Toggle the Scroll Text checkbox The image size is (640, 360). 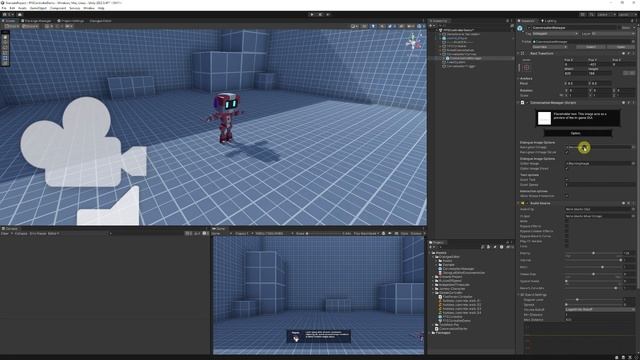pyautogui.click(x=567, y=180)
